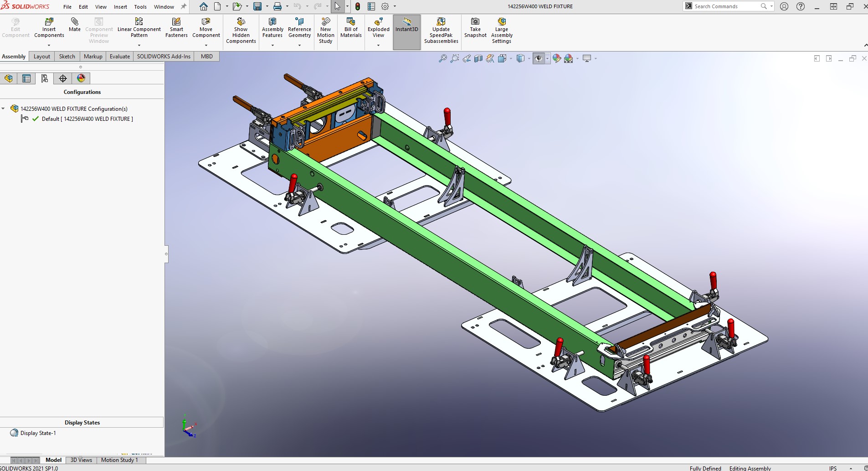Open Hide/Show Items dropdown arrow
The image size is (868, 471).
547,58
